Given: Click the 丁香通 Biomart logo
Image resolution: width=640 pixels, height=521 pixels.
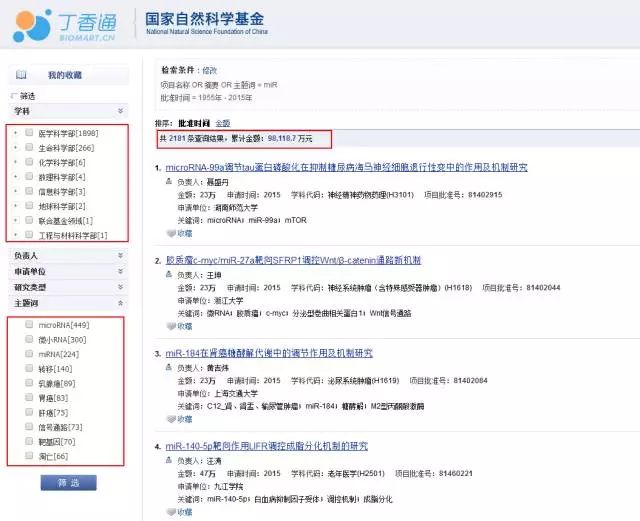Looking at the screenshot, I should pyautogui.click(x=61, y=26).
